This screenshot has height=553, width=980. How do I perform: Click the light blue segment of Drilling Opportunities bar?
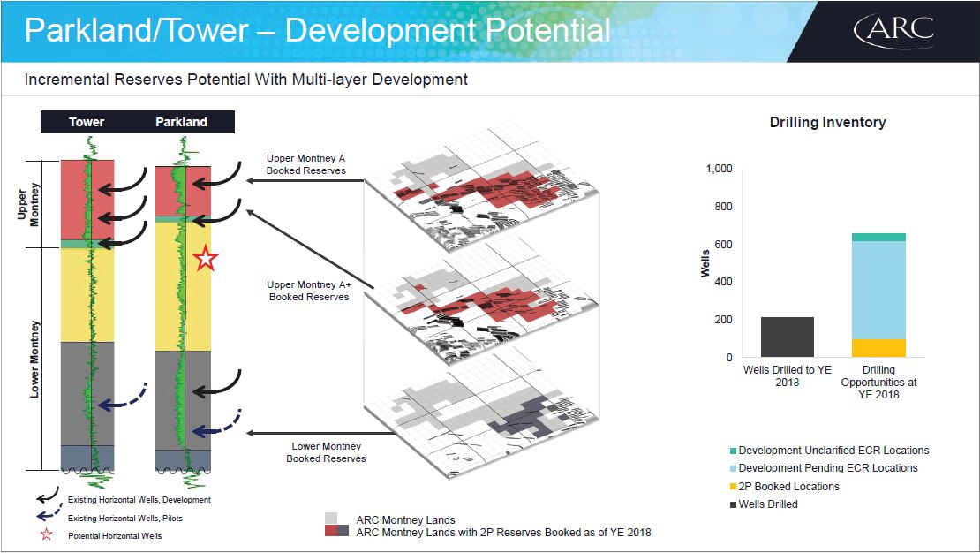(878, 291)
